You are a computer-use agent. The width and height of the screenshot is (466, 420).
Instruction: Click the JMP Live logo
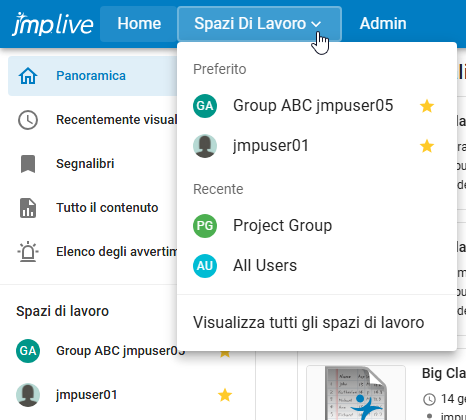tap(53, 24)
